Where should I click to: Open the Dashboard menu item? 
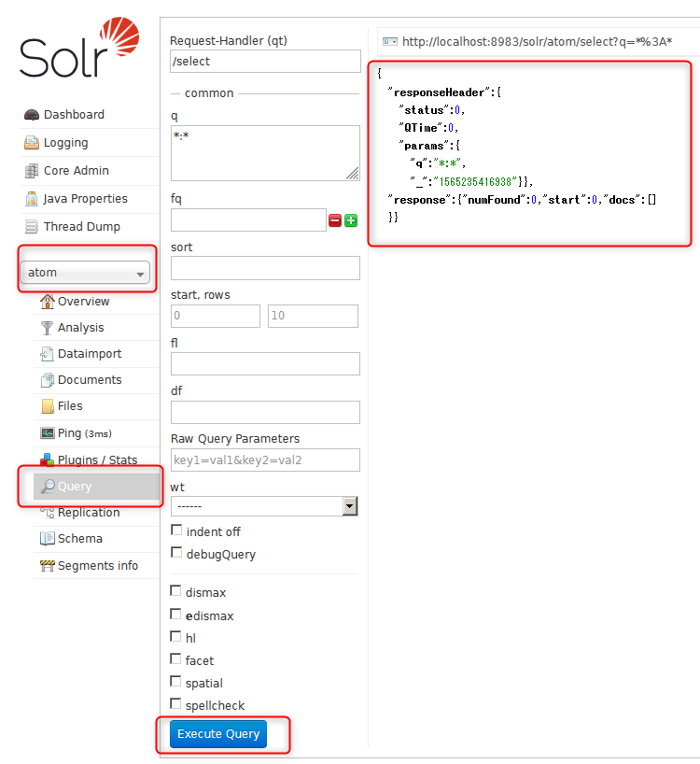click(x=74, y=115)
